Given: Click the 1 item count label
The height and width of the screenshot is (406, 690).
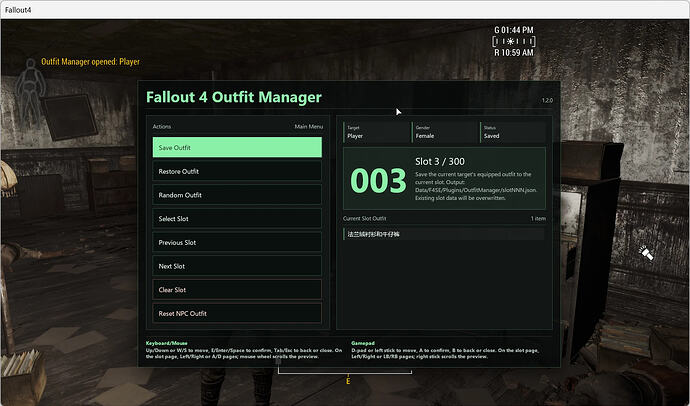Looking at the screenshot, I should point(538,218).
